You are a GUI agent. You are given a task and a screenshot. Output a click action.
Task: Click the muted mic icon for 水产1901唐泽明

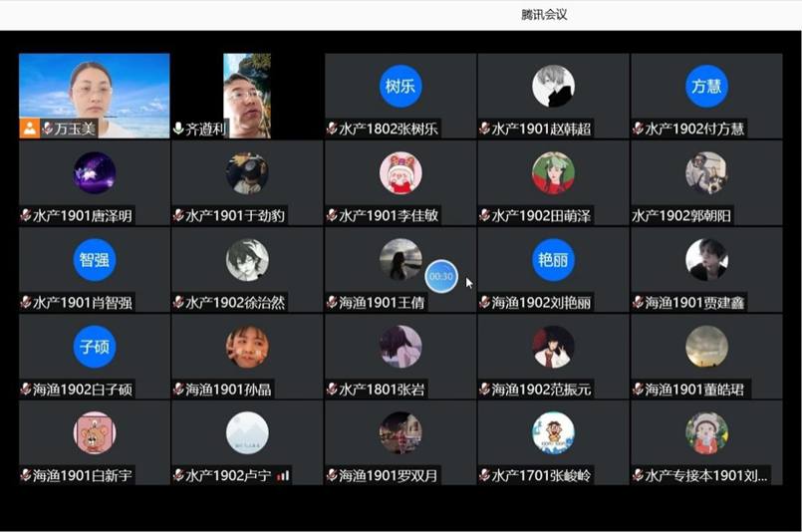point(25,216)
